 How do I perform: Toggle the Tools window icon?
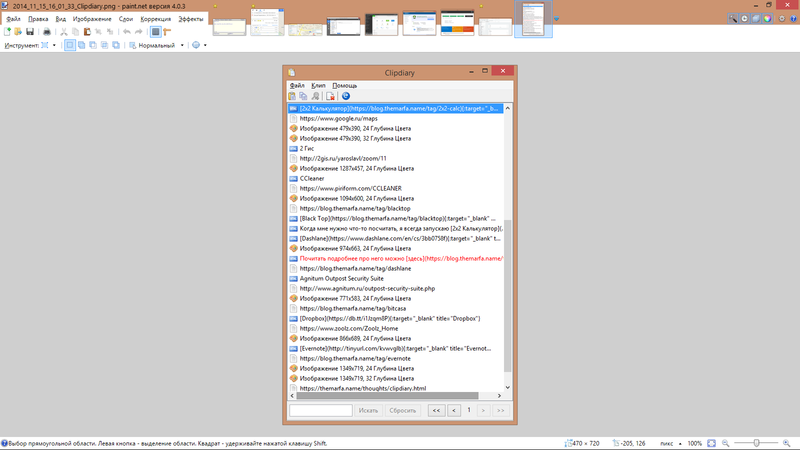pyautogui.click(x=733, y=19)
